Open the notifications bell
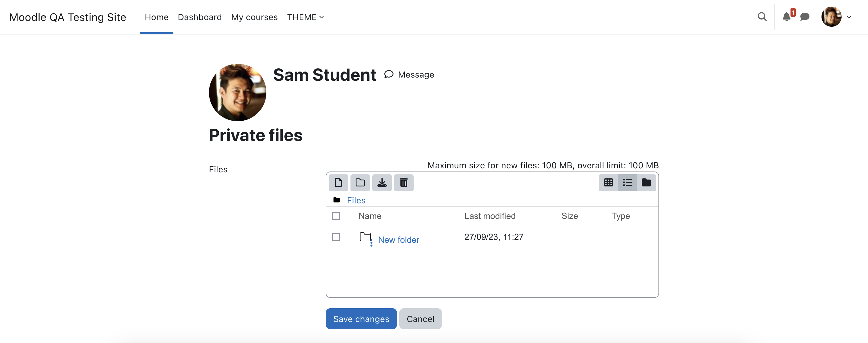This screenshot has height=343, width=868. pos(786,17)
